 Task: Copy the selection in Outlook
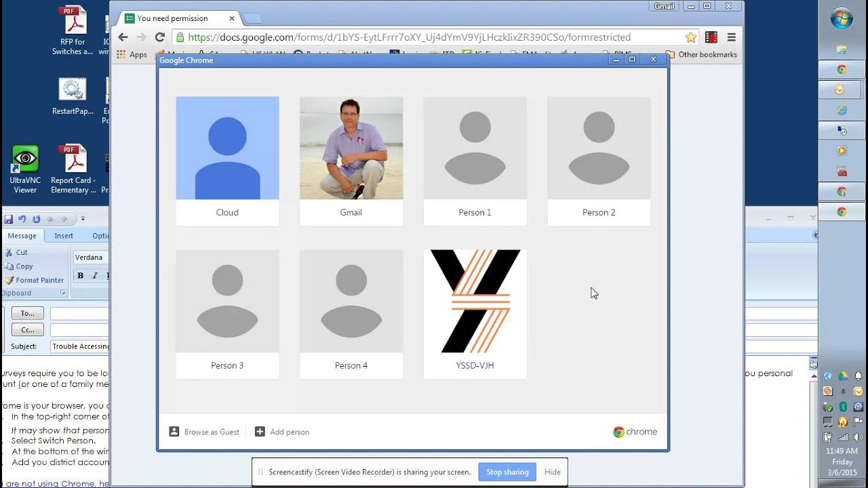[x=19, y=266]
